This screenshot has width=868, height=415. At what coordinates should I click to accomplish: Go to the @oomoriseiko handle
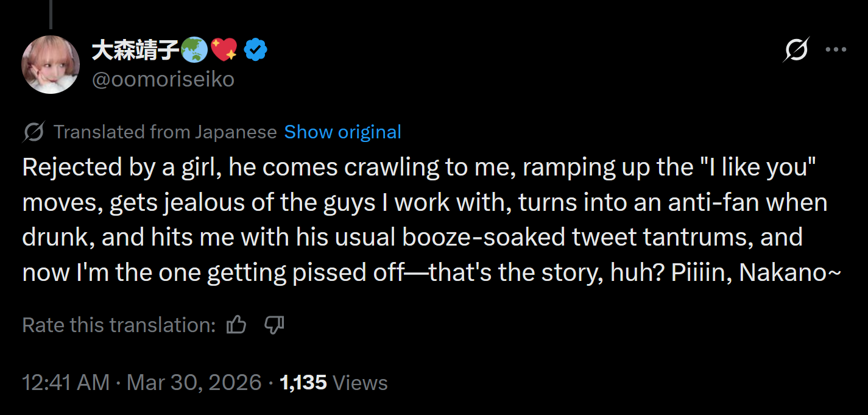point(163,79)
